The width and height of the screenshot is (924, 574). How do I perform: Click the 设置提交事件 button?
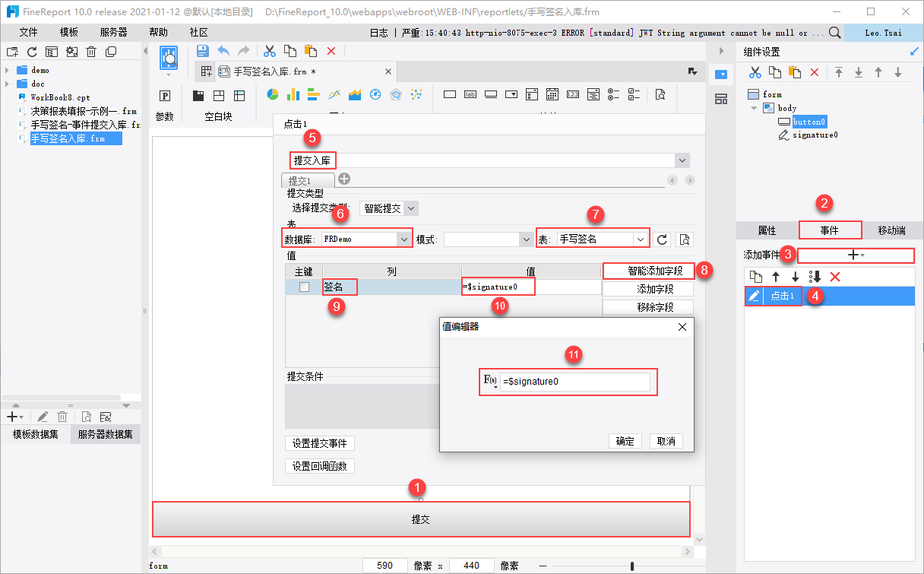pyautogui.click(x=319, y=443)
